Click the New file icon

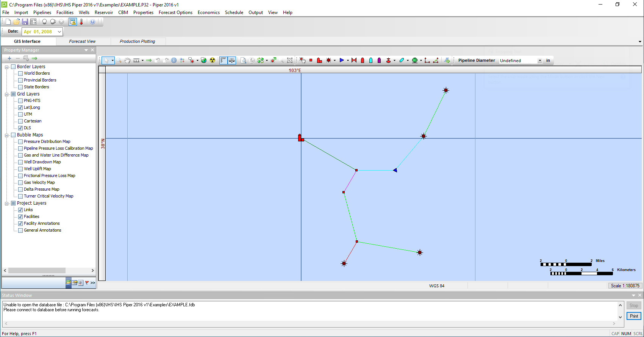[x=8, y=22]
